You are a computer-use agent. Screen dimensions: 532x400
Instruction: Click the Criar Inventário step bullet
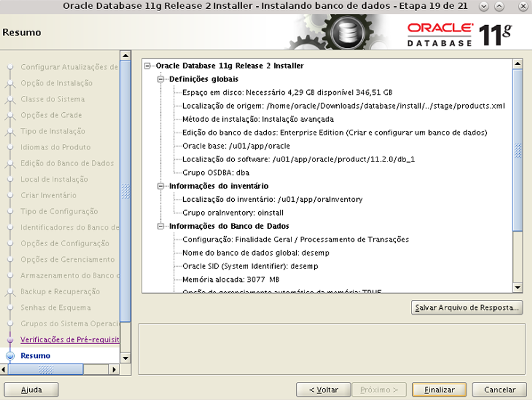10,195
